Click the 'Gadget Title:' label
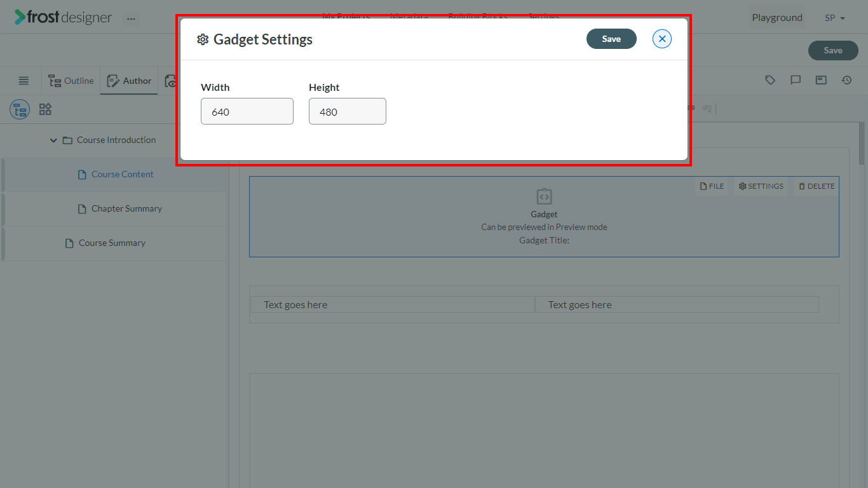 point(544,240)
